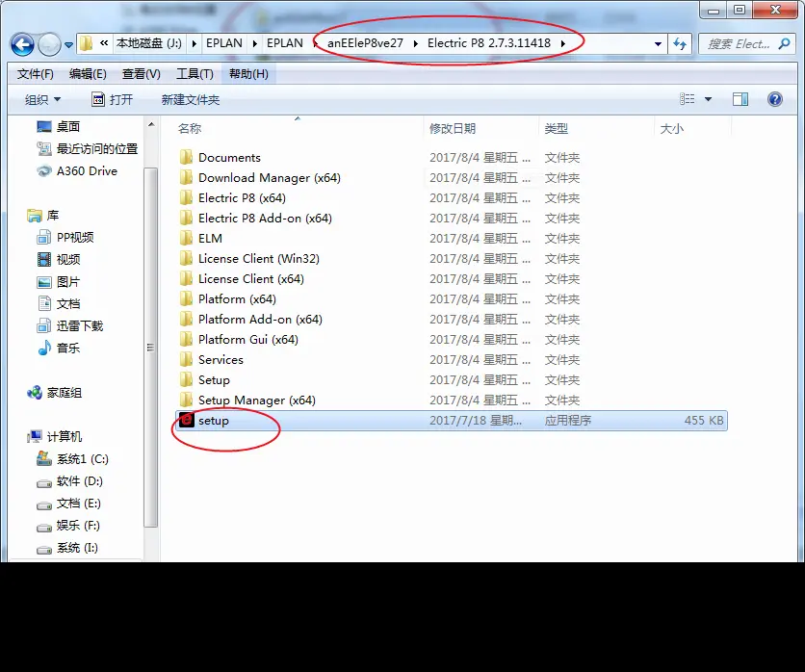The width and height of the screenshot is (805, 672).
Task: Click the Forward navigation arrow
Action: coord(49,44)
